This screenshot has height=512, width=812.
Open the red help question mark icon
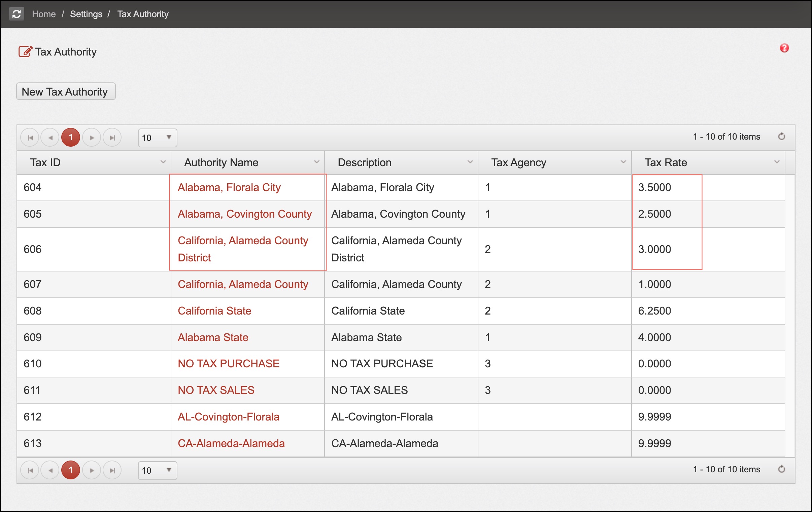pyautogui.click(x=784, y=48)
